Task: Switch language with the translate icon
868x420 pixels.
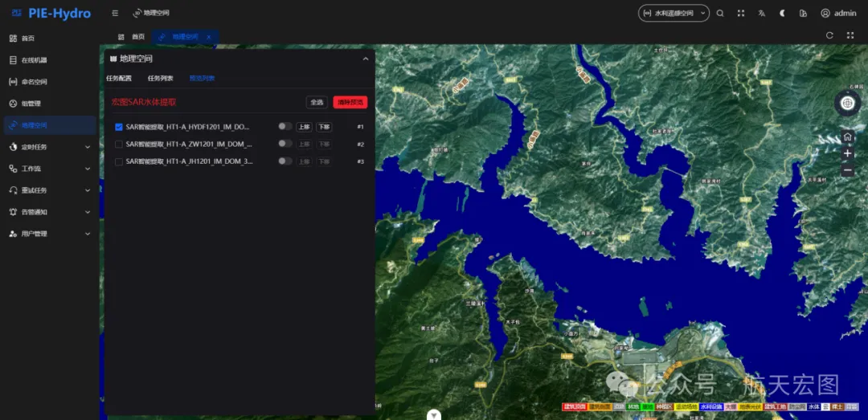Action: (762, 13)
